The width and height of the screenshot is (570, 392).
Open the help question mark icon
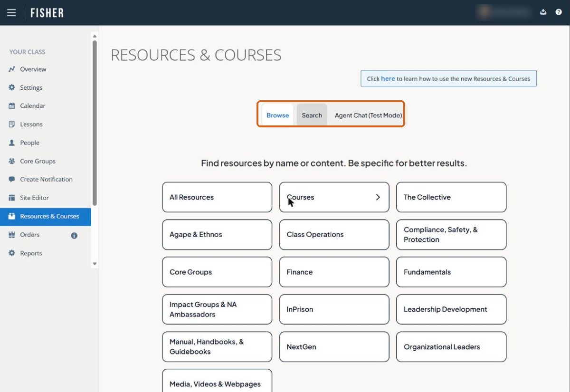click(x=559, y=12)
